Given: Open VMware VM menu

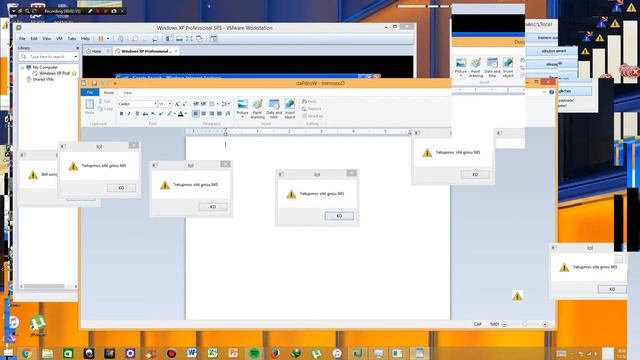Looking at the screenshot, I should (x=59, y=38).
